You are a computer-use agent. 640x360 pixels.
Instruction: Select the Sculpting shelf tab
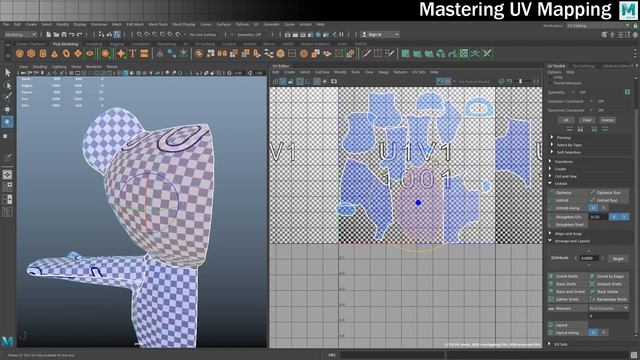pos(94,44)
